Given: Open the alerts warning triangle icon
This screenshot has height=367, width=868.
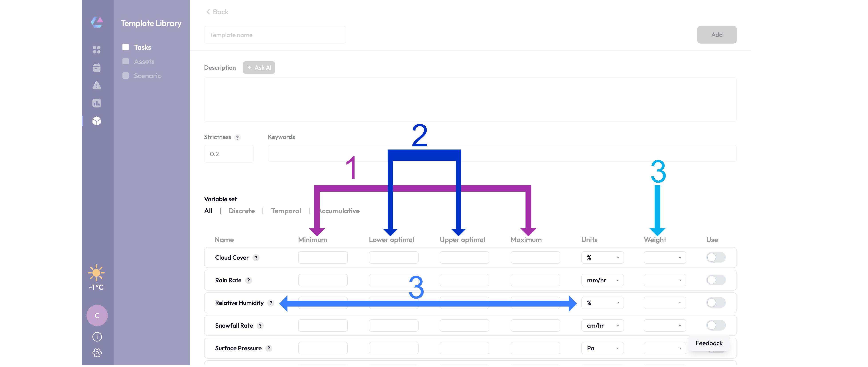Looking at the screenshot, I should (97, 85).
